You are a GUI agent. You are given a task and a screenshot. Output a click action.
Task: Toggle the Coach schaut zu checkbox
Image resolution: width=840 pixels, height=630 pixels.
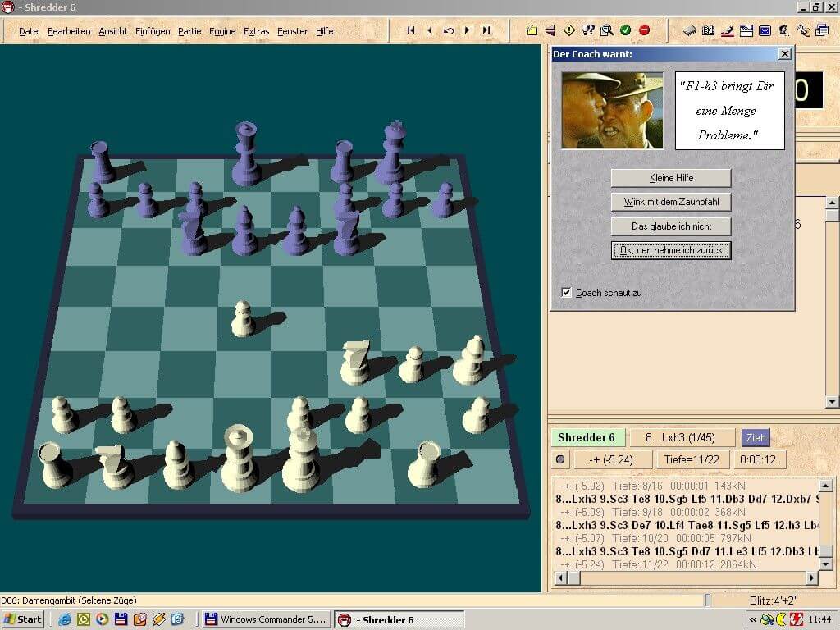(566, 293)
